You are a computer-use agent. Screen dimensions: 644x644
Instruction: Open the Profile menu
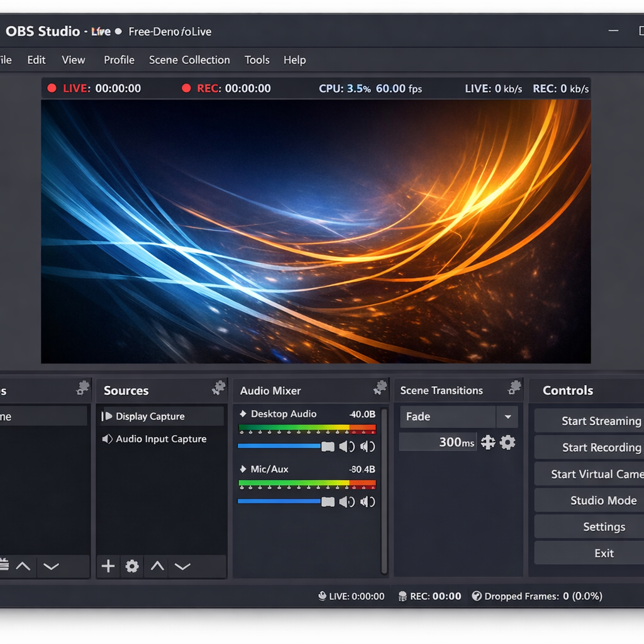[119, 60]
